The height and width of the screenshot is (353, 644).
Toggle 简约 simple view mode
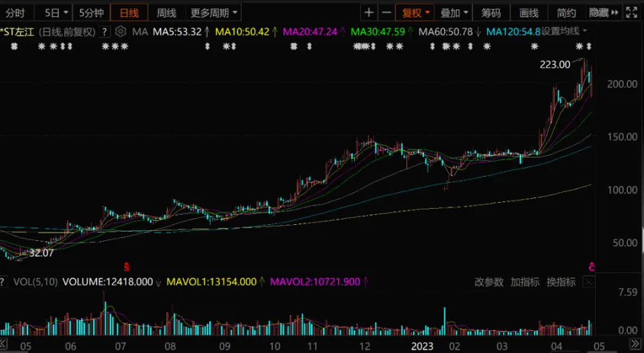coord(566,13)
